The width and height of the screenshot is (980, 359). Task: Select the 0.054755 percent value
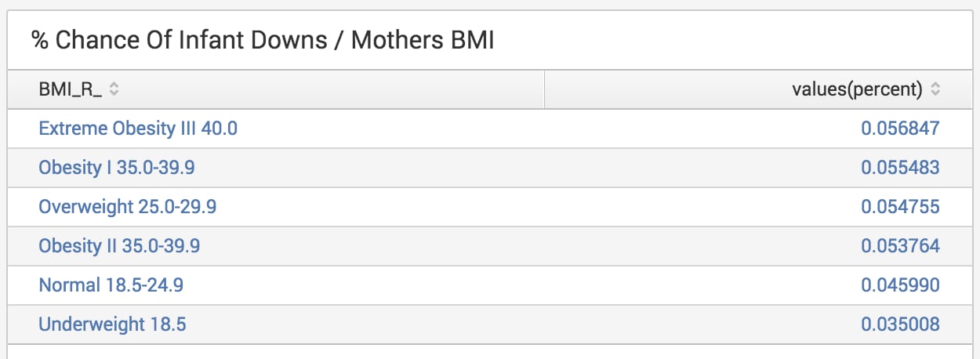click(900, 206)
